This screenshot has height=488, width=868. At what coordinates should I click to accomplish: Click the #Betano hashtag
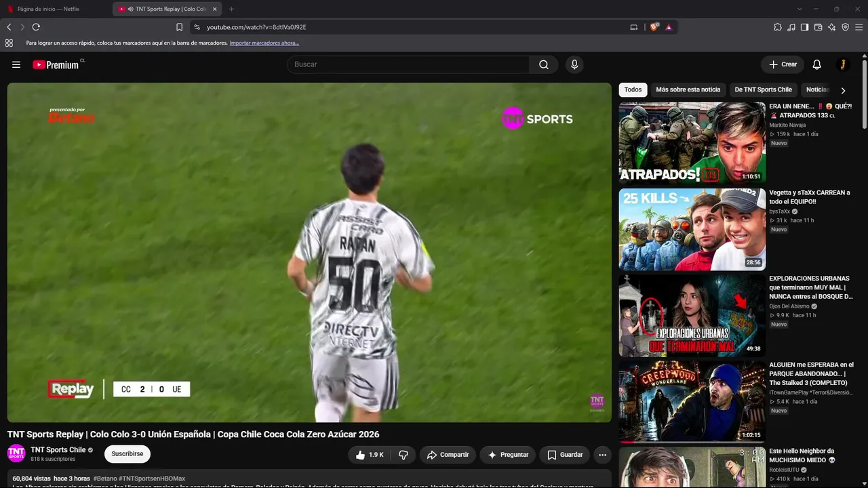(x=105, y=479)
